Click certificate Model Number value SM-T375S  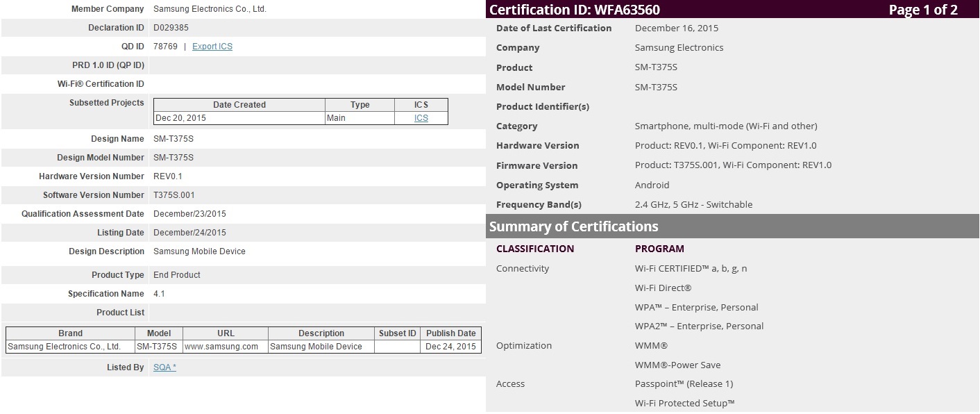(x=656, y=87)
